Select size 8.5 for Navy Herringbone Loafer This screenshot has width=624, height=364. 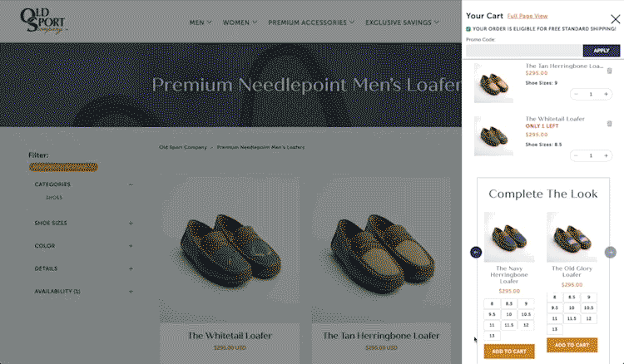click(509, 305)
